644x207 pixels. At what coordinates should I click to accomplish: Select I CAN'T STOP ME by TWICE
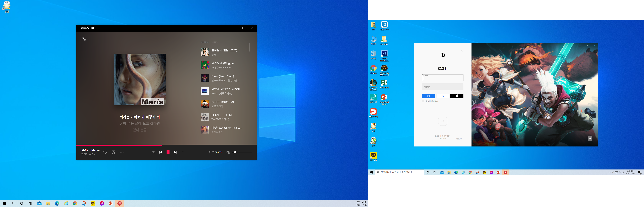pos(222,117)
